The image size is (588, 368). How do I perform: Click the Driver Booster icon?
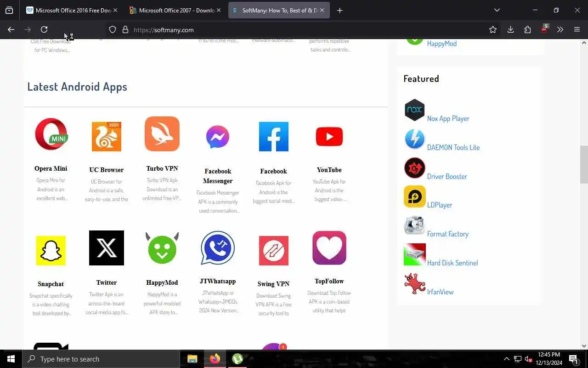(x=414, y=168)
